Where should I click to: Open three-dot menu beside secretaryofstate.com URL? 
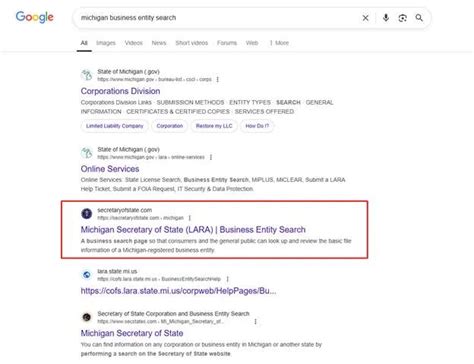pos(190,218)
